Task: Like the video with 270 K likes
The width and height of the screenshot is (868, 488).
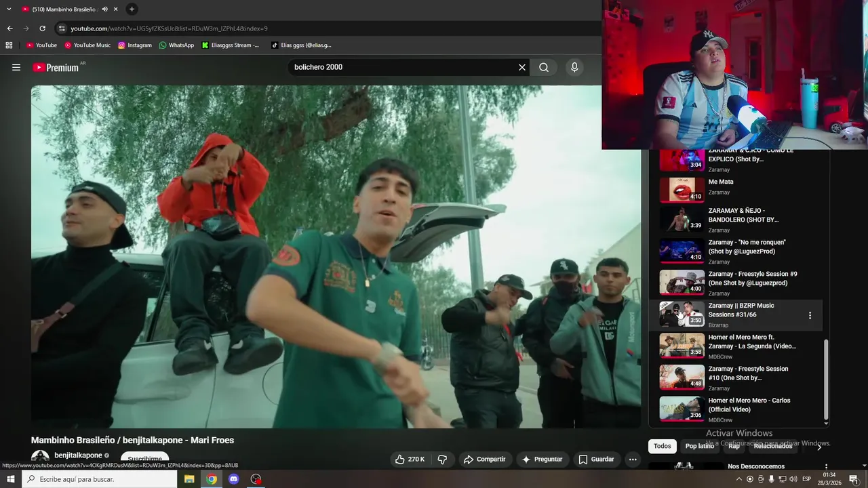Action: click(410, 459)
